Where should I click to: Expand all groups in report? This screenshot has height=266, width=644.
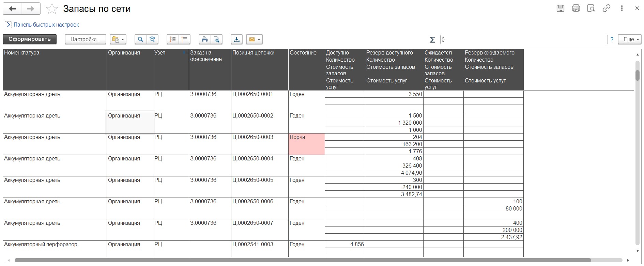173,40
